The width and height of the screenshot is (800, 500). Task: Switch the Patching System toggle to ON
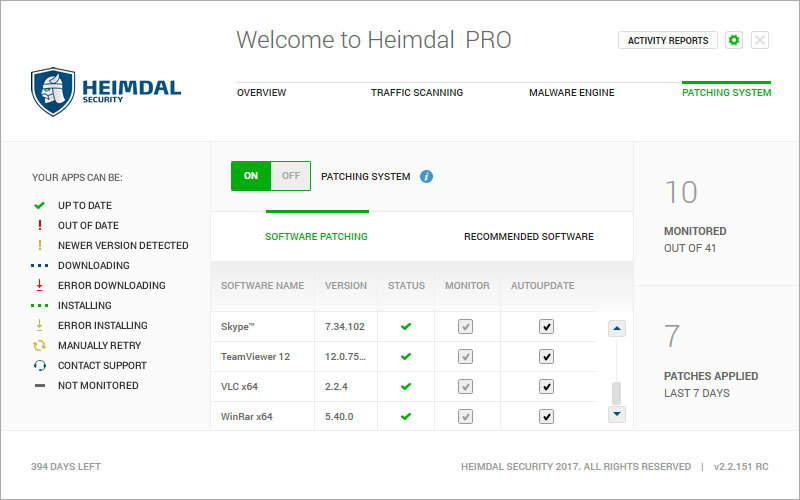coord(251,176)
